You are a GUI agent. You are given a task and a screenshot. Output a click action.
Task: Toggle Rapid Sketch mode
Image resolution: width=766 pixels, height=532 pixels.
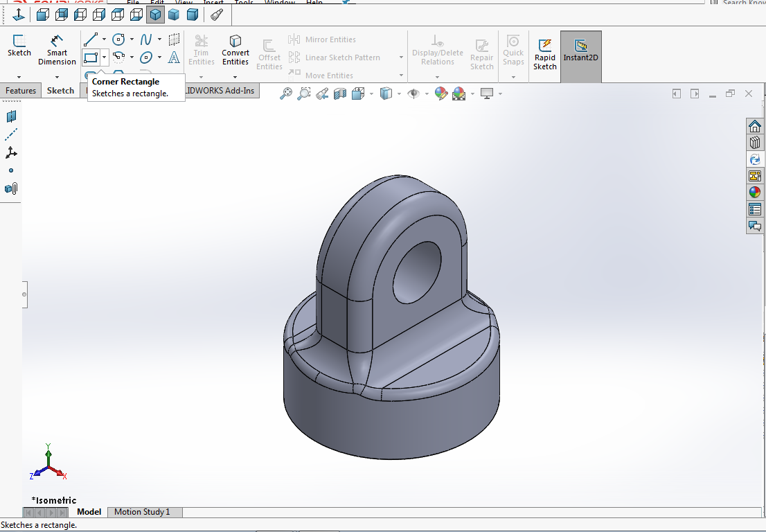pyautogui.click(x=545, y=53)
